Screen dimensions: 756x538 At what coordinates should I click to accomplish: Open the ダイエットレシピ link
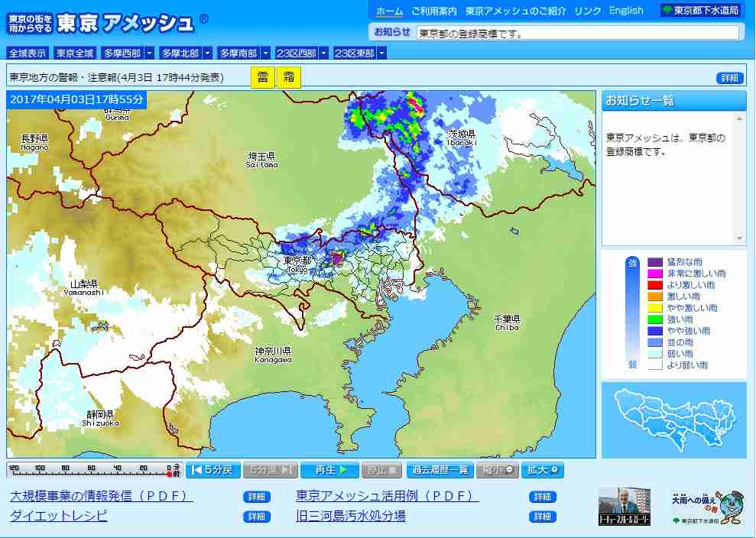click(58, 515)
